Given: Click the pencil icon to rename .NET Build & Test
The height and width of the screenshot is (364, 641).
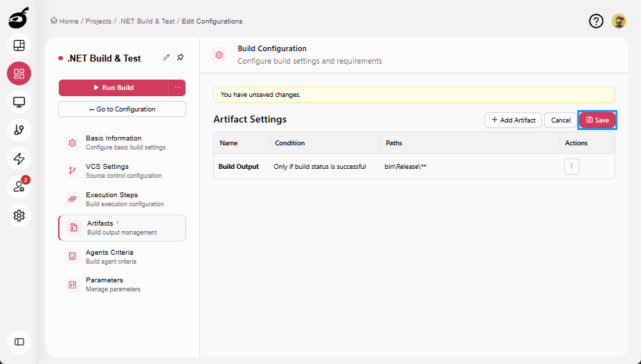Looking at the screenshot, I should coord(166,57).
